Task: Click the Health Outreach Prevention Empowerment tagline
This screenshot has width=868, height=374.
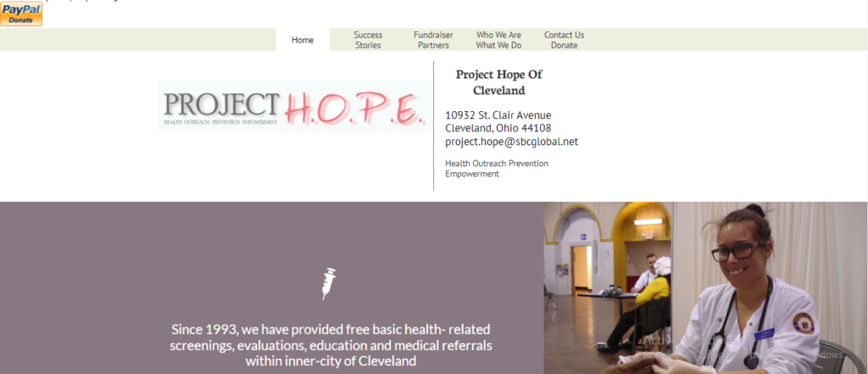Action: point(497,169)
